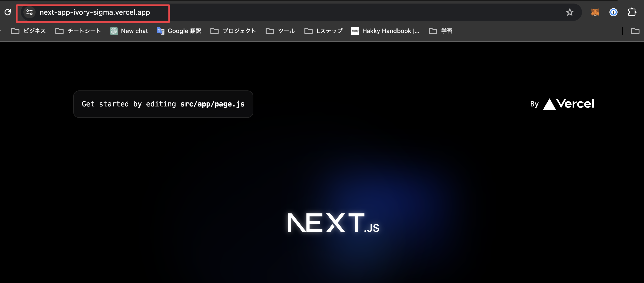This screenshot has width=644, height=283.
Task: Open the 学習 bookmarks folder
Action: tap(440, 31)
